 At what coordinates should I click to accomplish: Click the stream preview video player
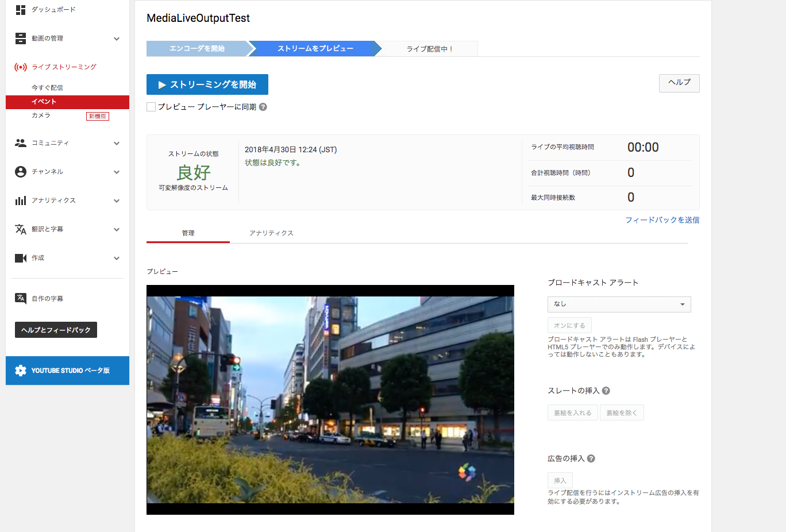pos(330,400)
